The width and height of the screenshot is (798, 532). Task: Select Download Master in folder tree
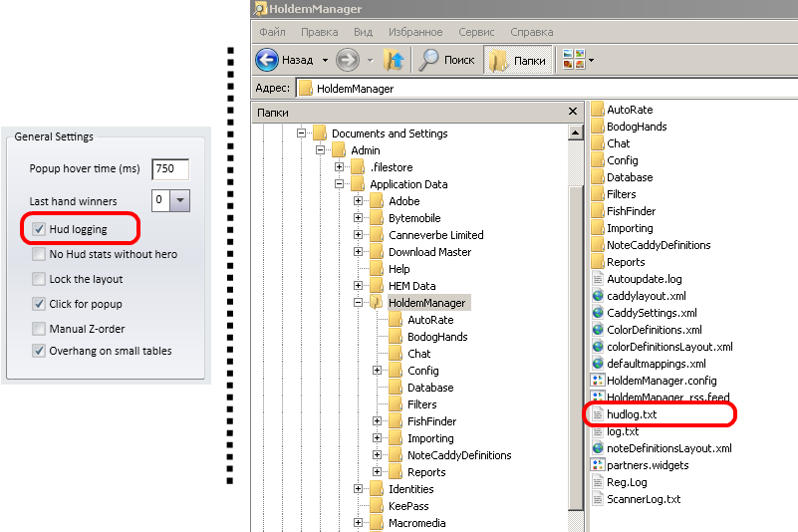click(x=430, y=252)
